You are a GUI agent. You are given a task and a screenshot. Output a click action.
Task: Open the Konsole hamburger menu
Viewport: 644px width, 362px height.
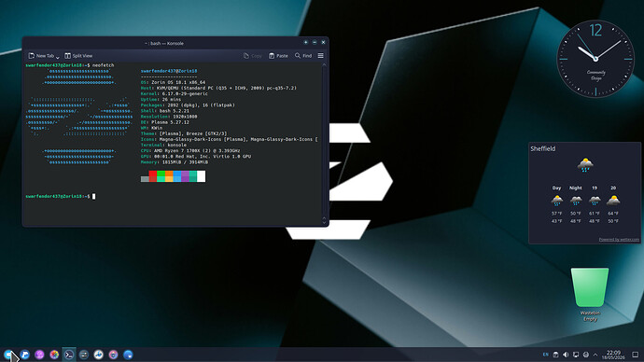321,55
